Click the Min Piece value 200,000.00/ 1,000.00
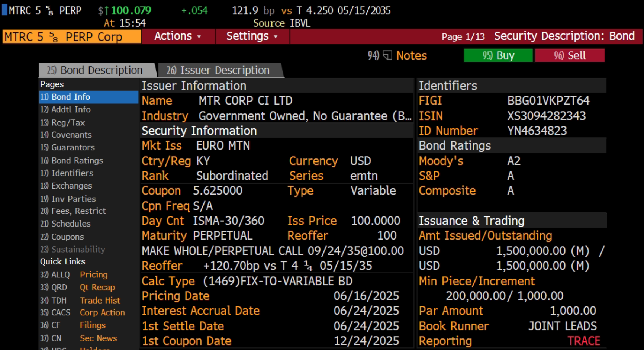The height and width of the screenshot is (350, 644). pos(505,296)
